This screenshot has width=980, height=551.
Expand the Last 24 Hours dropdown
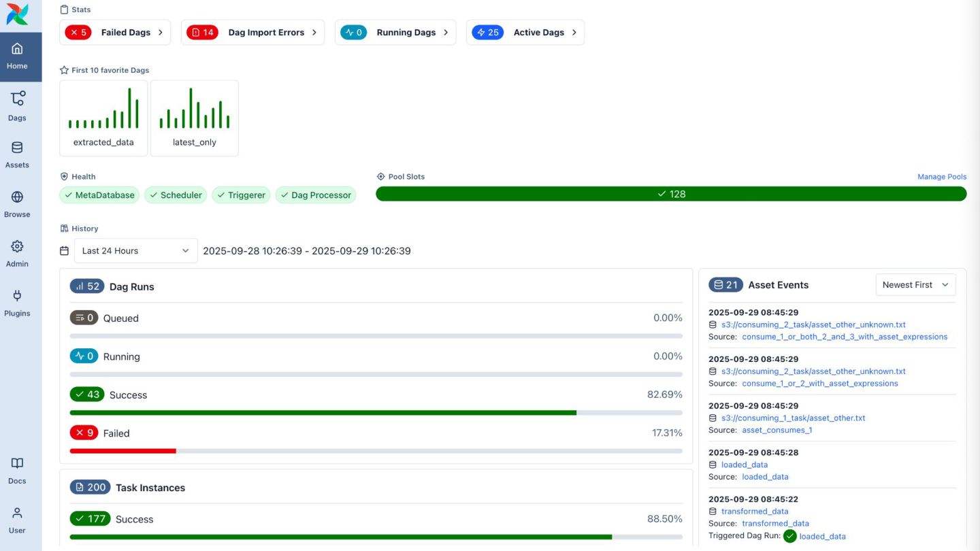135,251
